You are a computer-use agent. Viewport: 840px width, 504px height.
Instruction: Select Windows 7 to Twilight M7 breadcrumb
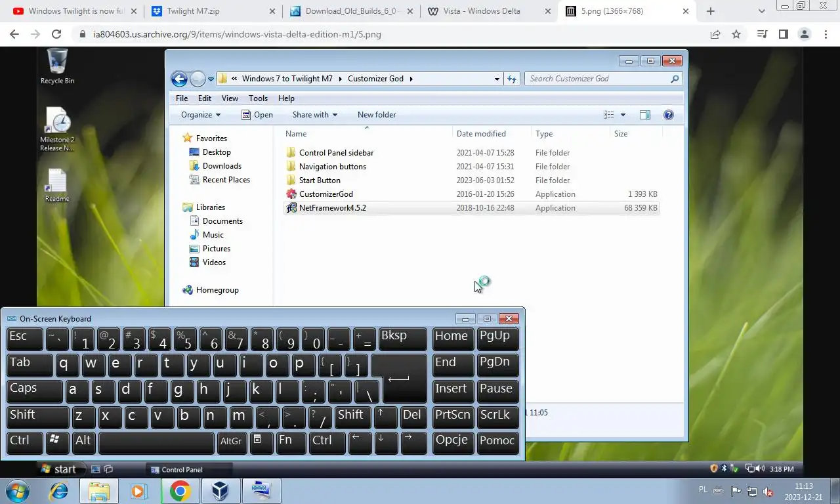point(287,79)
